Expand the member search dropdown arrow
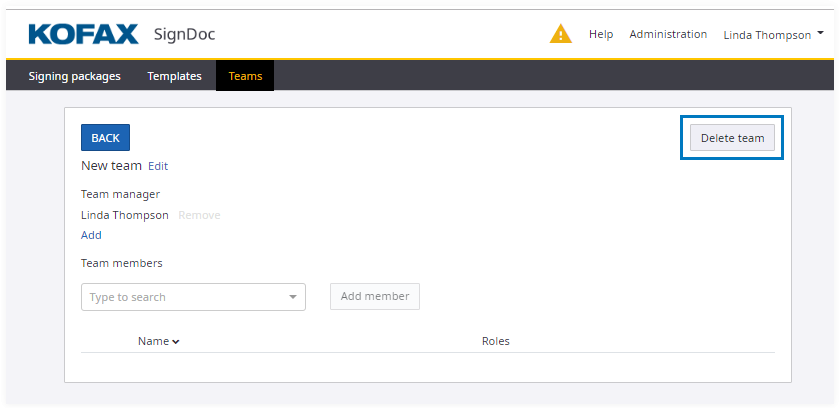Image resolution: width=840 pixels, height=410 pixels. coord(293,297)
